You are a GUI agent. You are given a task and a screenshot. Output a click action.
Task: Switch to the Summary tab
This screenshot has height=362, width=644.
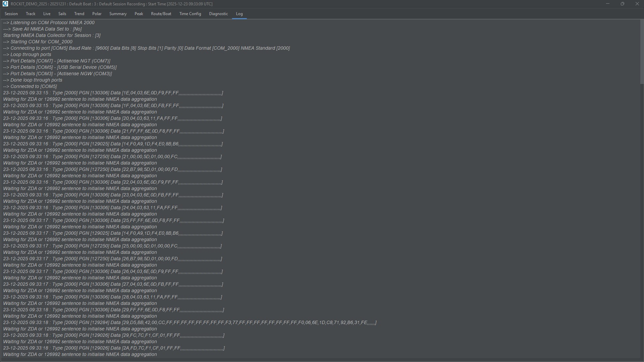[x=118, y=14]
